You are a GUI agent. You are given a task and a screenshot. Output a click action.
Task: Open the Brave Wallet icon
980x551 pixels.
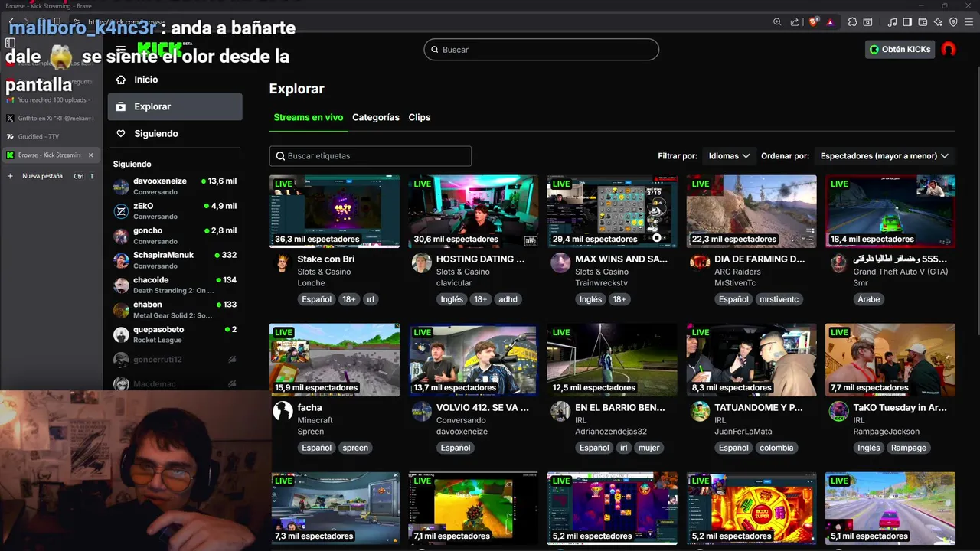pos(923,22)
